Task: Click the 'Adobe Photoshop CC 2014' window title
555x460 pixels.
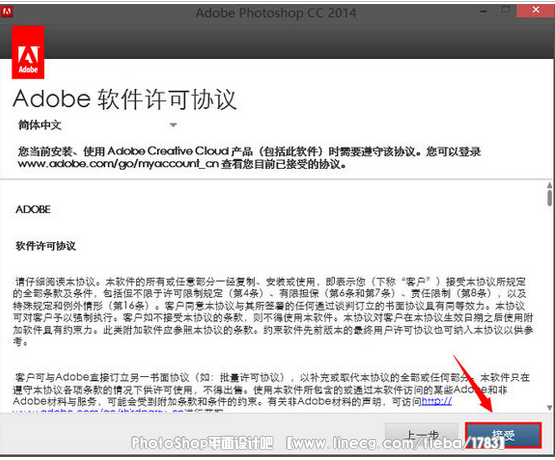Action: (276, 13)
